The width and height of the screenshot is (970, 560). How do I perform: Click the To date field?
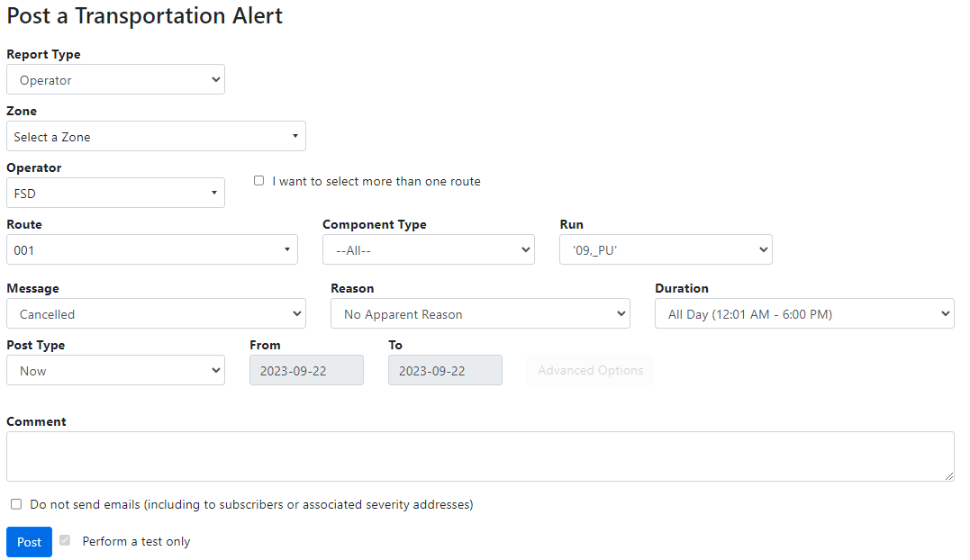[x=445, y=371]
